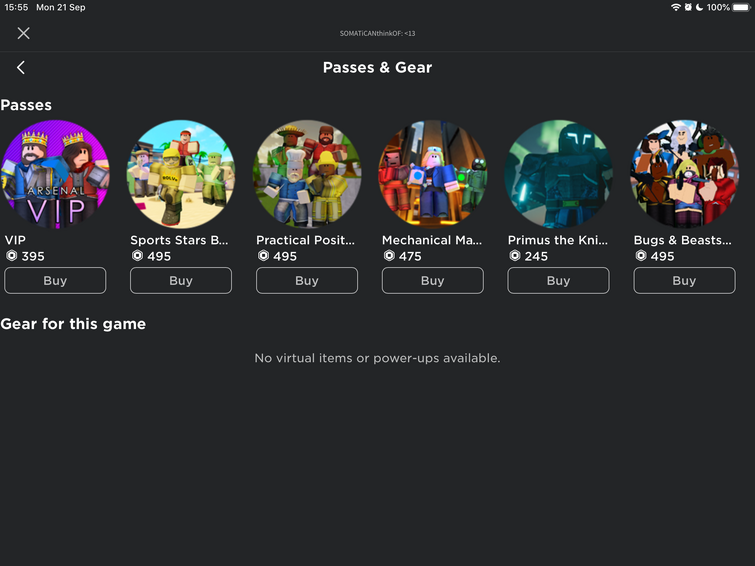Open the Sports Stars Bundle pass image
Screen dimensions: 755x566
pos(181,174)
